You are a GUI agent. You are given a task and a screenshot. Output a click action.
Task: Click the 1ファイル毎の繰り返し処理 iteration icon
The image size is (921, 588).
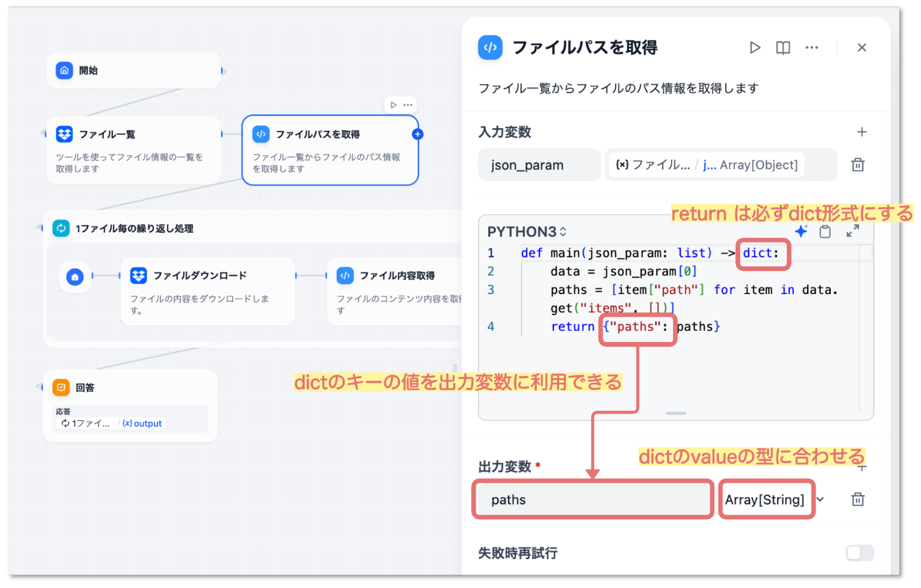click(x=61, y=228)
